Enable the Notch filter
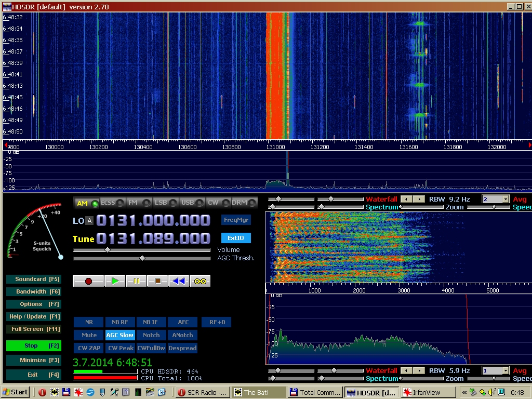The image size is (532, 399). [x=151, y=335]
